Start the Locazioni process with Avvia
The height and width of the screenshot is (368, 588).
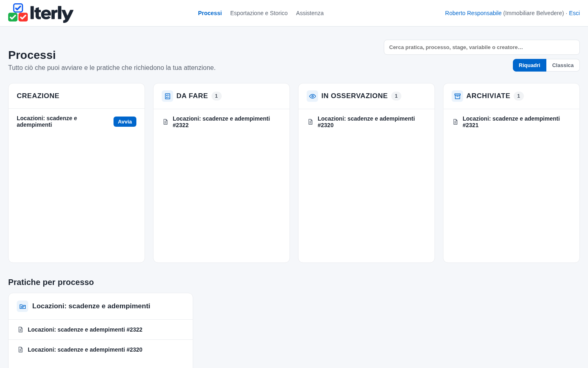click(125, 122)
